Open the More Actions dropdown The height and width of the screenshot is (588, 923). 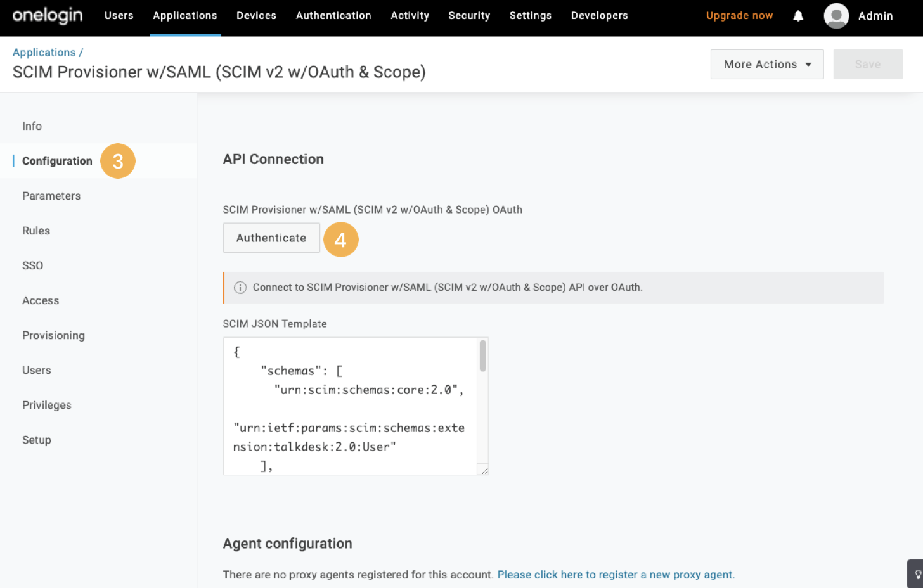(766, 64)
